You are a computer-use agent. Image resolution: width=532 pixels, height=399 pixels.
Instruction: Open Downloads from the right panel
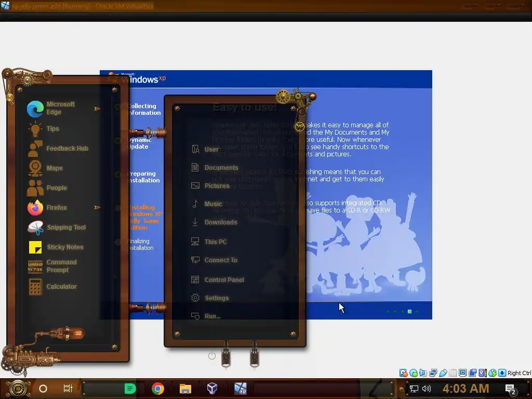tap(214, 222)
